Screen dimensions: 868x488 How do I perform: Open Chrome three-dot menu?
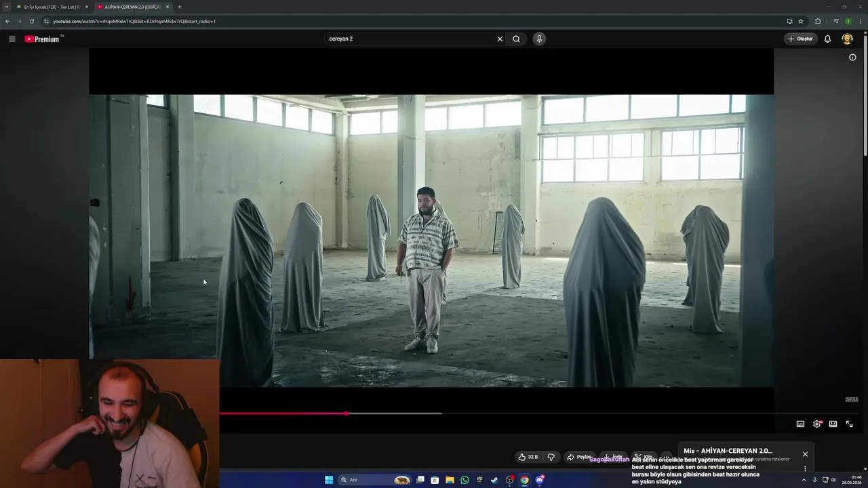(860, 21)
